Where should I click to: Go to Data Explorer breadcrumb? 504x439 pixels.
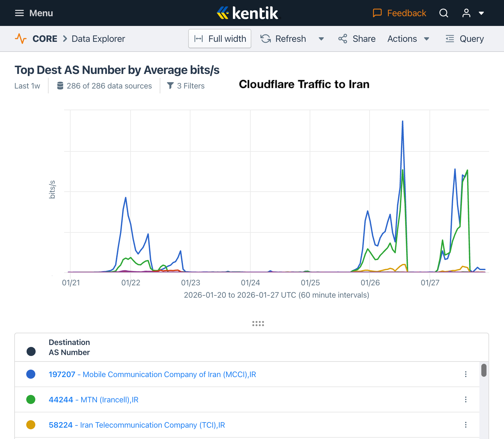coord(98,39)
